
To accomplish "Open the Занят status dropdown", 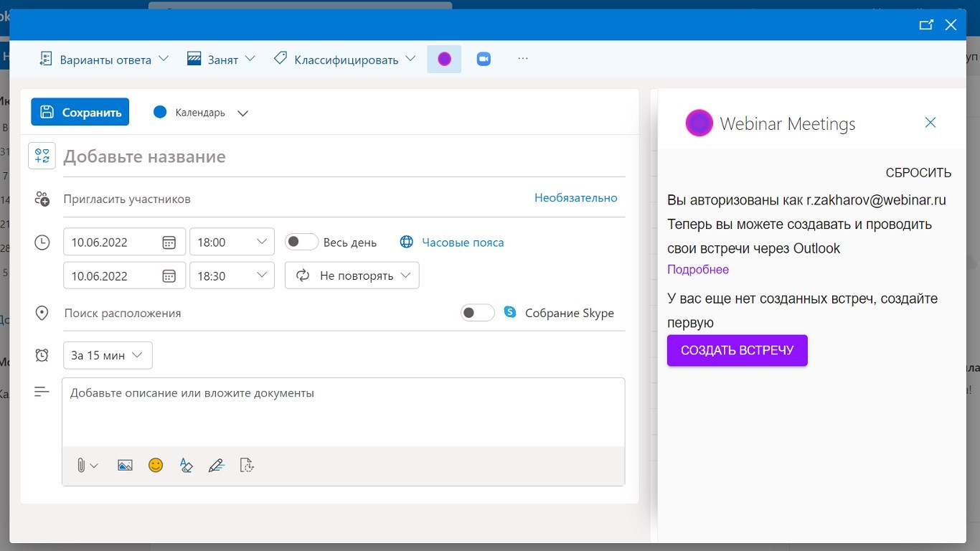I will tap(221, 60).
